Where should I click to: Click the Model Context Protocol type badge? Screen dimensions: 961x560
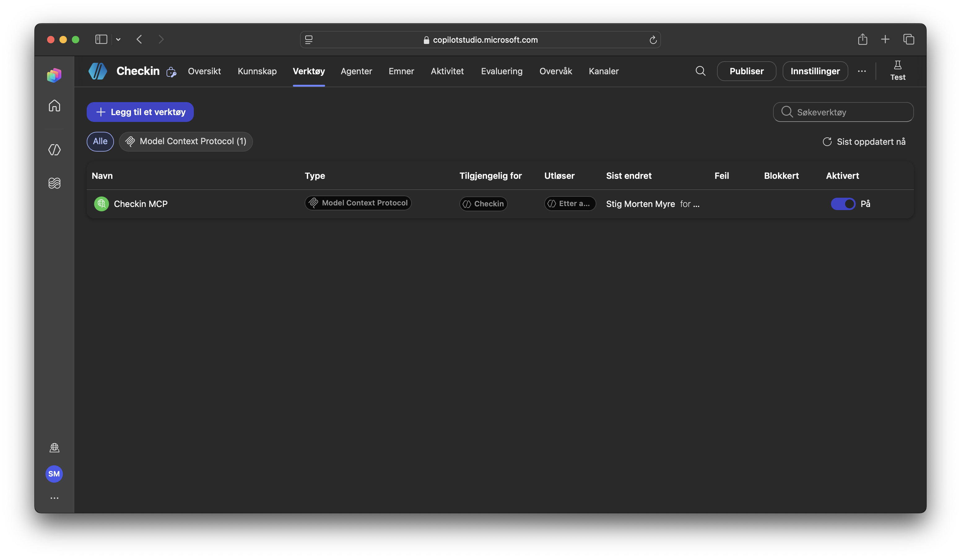point(358,203)
